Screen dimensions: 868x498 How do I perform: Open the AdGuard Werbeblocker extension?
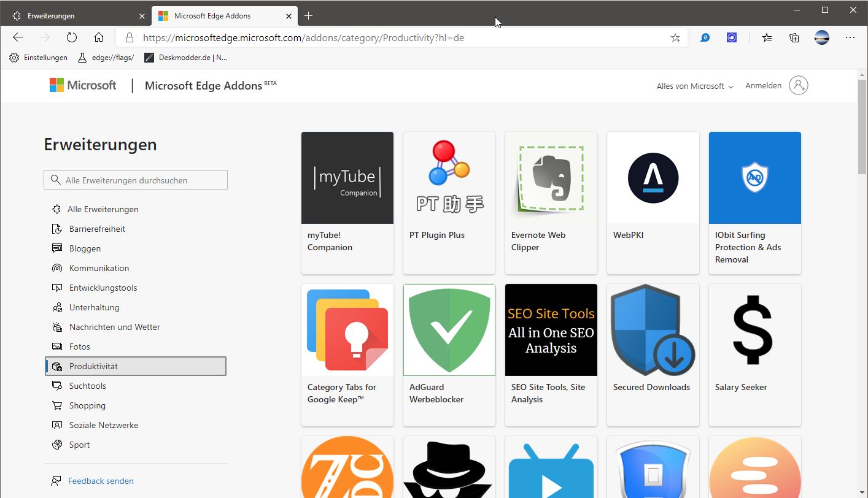tap(449, 355)
